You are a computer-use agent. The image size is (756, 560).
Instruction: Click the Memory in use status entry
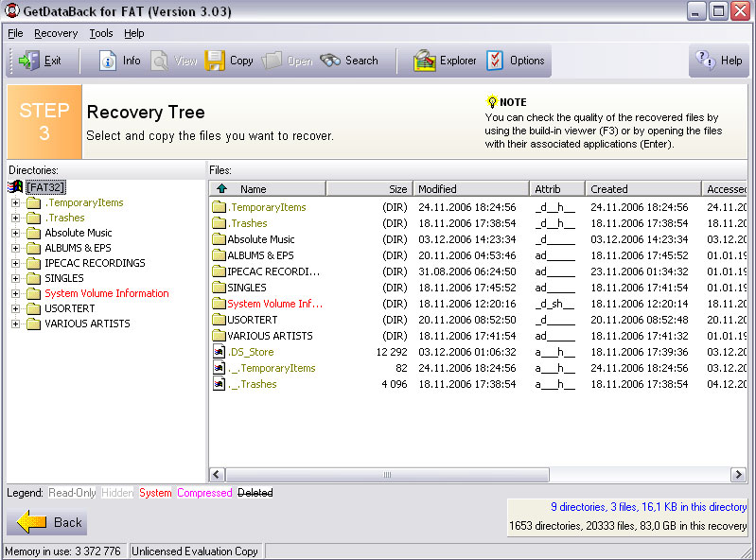click(x=62, y=551)
